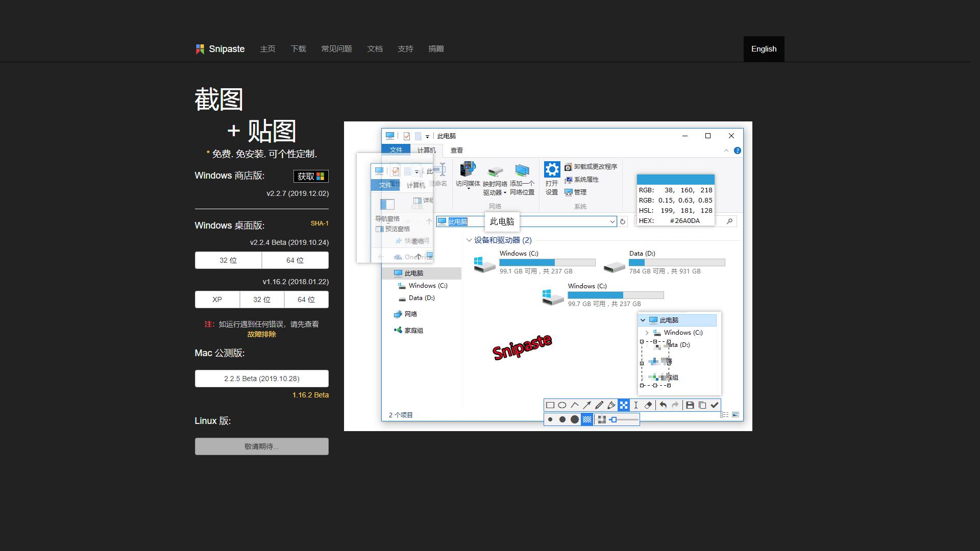This screenshot has width=980, height=551.
Task: Expand Windows (C:) in the tree popup
Action: (647, 333)
